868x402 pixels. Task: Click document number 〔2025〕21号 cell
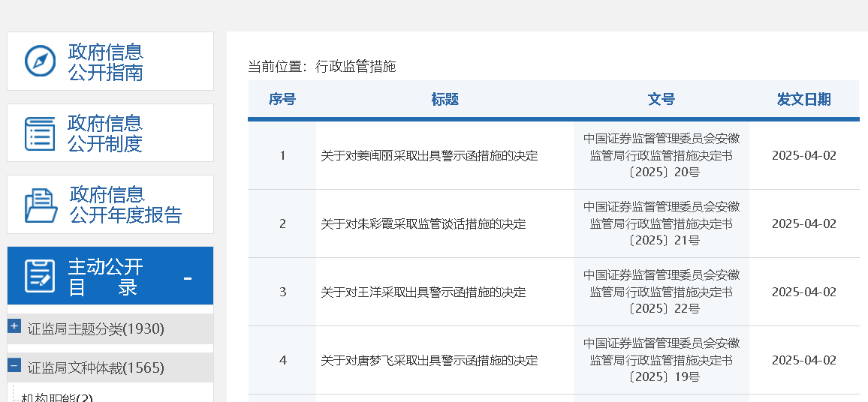(662, 223)
